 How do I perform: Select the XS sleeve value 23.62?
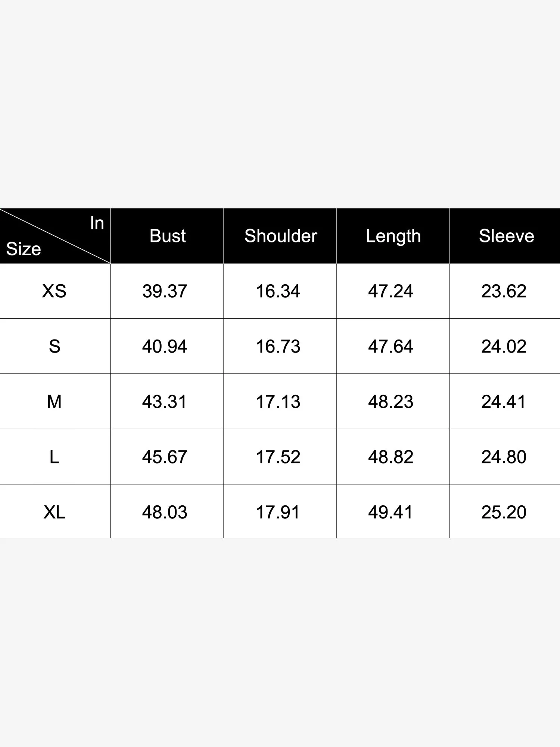pyautogui.click(x=504, y=291)
